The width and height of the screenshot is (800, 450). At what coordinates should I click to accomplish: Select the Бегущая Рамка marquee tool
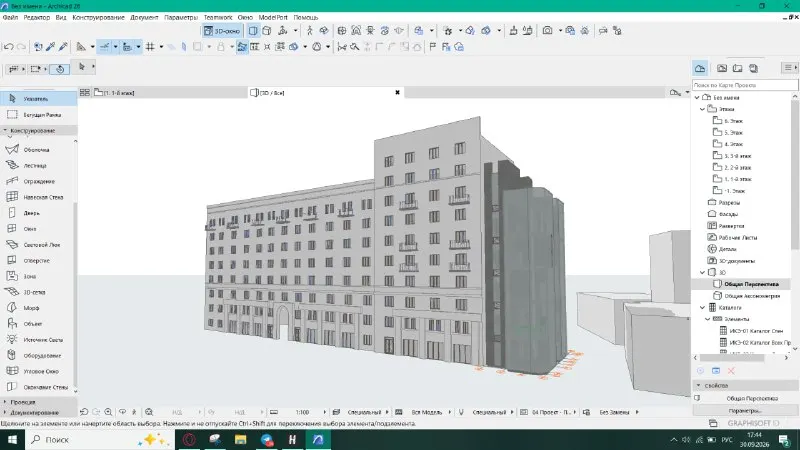coord(38,115)
